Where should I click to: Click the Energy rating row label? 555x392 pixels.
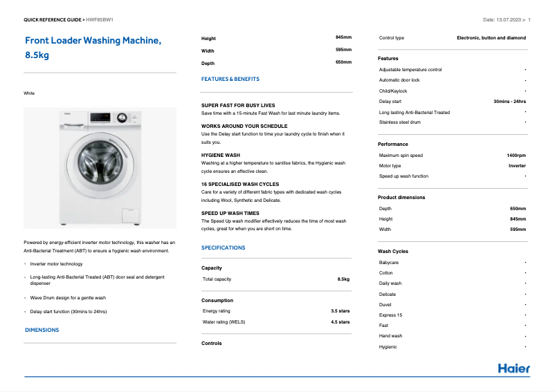pos(216,311)
